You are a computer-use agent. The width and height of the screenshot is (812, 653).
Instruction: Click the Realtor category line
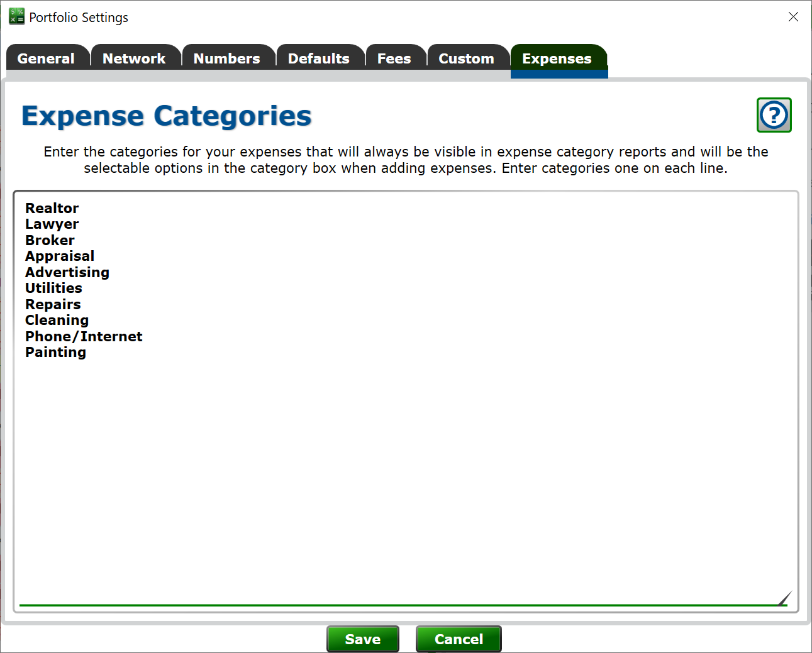click(52, 208)
